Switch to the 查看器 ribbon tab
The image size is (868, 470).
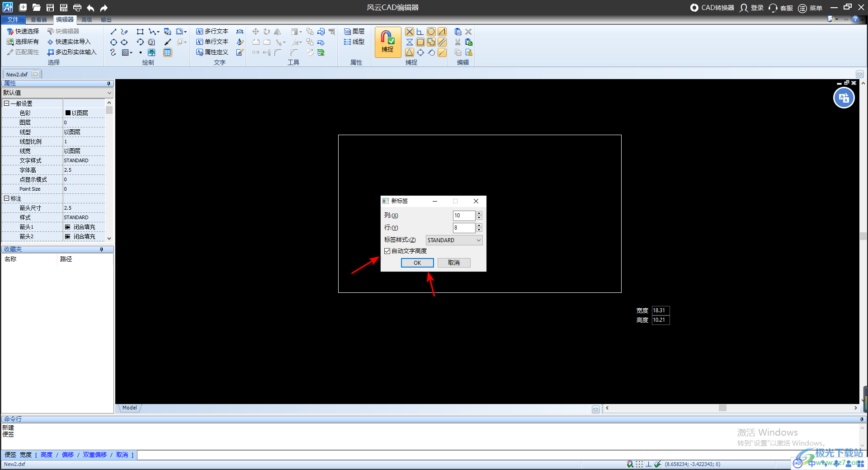[38, 19]
